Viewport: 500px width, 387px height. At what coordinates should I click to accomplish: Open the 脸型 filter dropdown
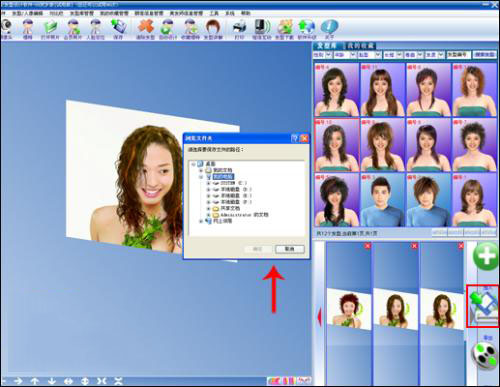[378, 55]
